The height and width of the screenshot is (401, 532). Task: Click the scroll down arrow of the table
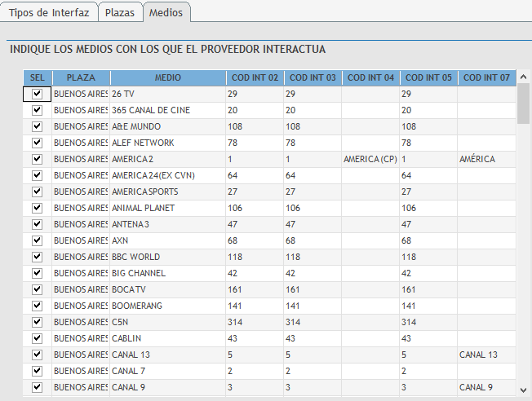[x=523, y=389]
